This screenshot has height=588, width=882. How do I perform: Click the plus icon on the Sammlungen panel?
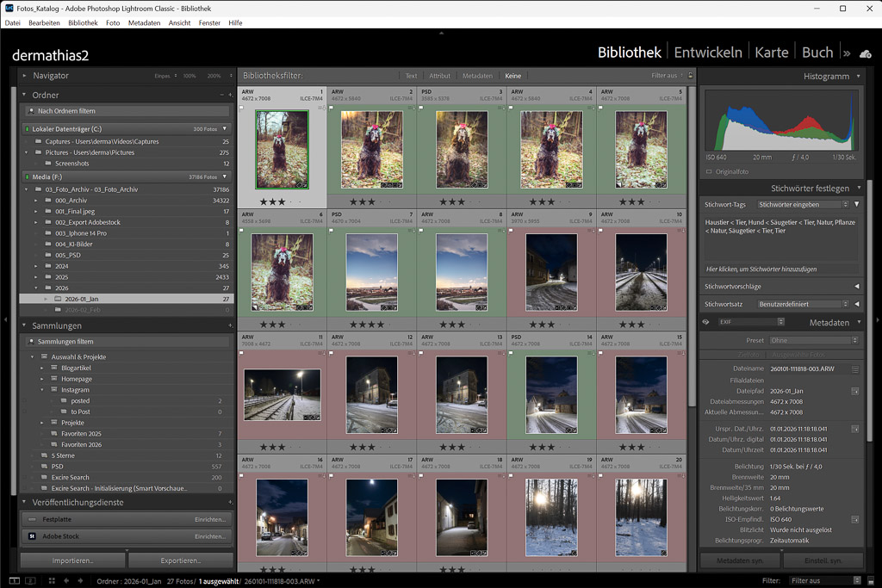(x=229, y=324)
